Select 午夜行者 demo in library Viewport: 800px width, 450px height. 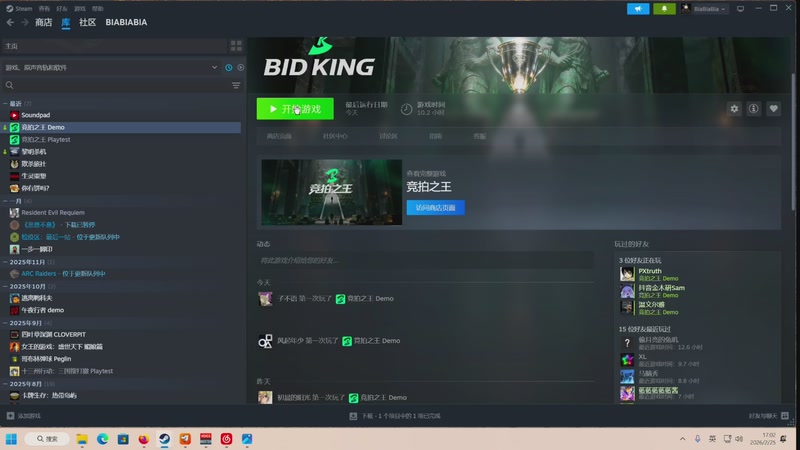click(42, 310)
